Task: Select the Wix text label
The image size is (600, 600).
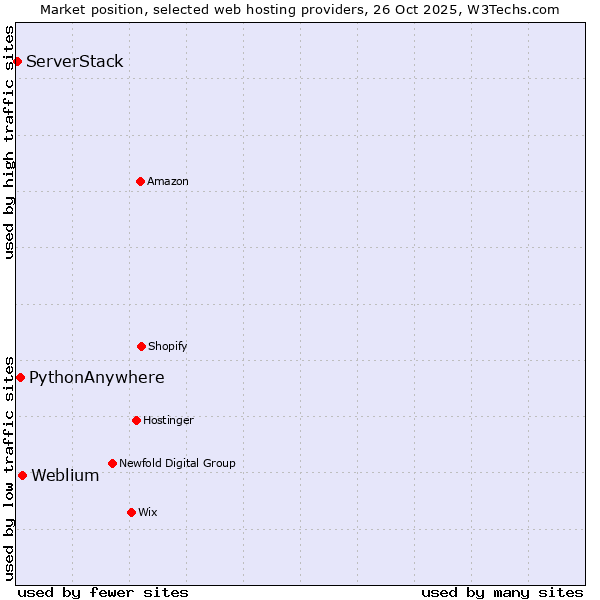Action: (148, 512)
